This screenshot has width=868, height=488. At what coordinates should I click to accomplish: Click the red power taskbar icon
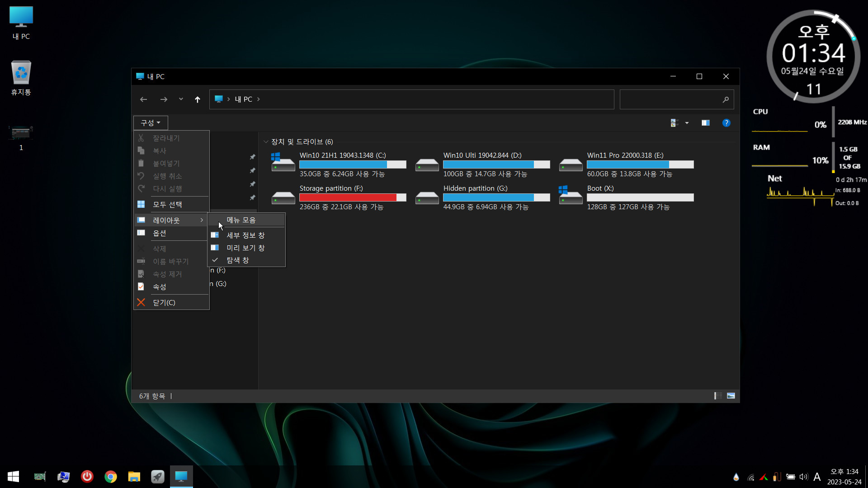[x=87, y=477]
